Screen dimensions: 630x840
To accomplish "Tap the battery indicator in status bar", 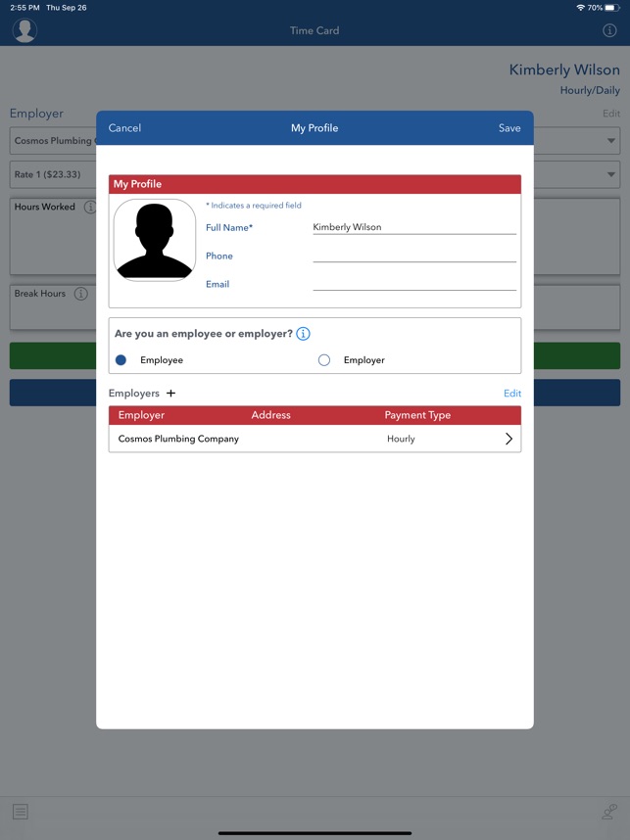I will (612, 8).
